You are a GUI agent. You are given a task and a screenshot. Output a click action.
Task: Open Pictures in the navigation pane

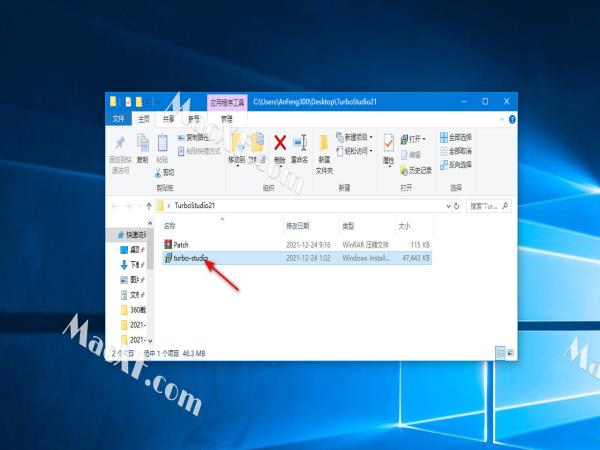pyautogui.click(x=132, y=280)
